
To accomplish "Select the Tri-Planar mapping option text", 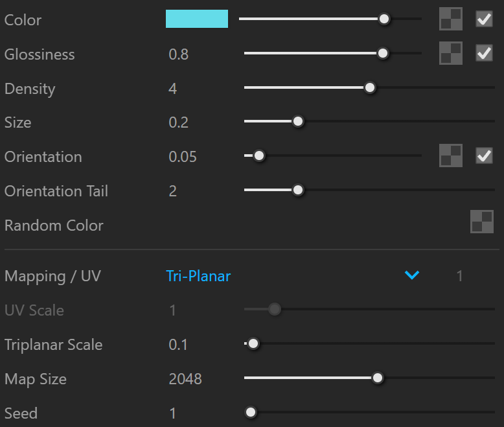I will (x=198, y=276).
